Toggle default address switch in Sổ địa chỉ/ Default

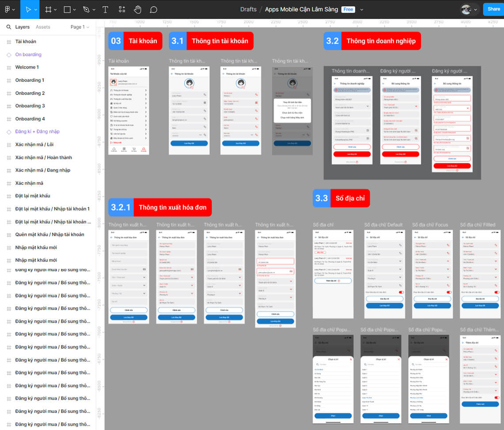[401, 292]
